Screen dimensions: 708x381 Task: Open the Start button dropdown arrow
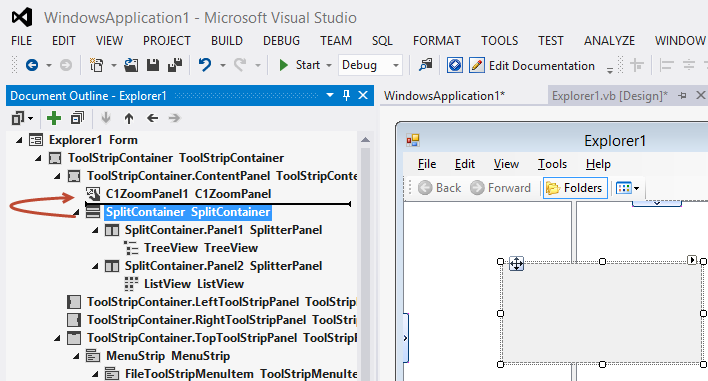[329, 65]
